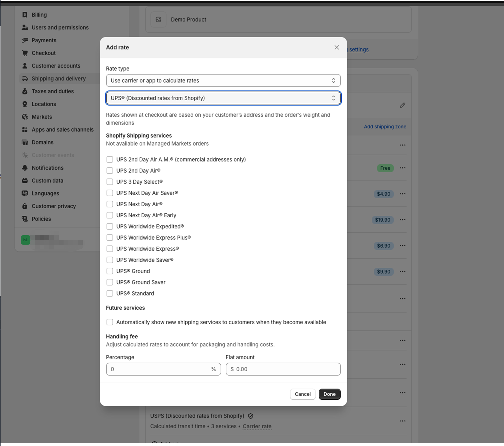The width and height of the screenshot is (504, 446).
Task: Open the three-dot menu beside the $19.90 rate
Action: [402, 220]
